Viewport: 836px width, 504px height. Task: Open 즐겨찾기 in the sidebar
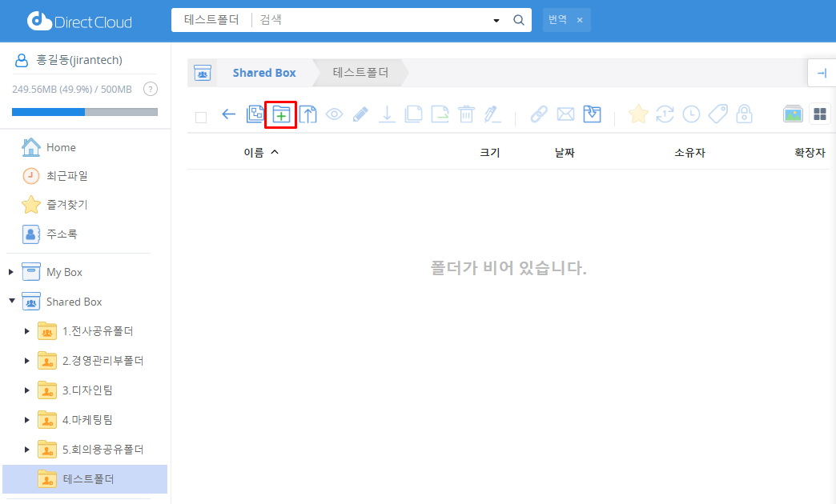tap(66, 205)
